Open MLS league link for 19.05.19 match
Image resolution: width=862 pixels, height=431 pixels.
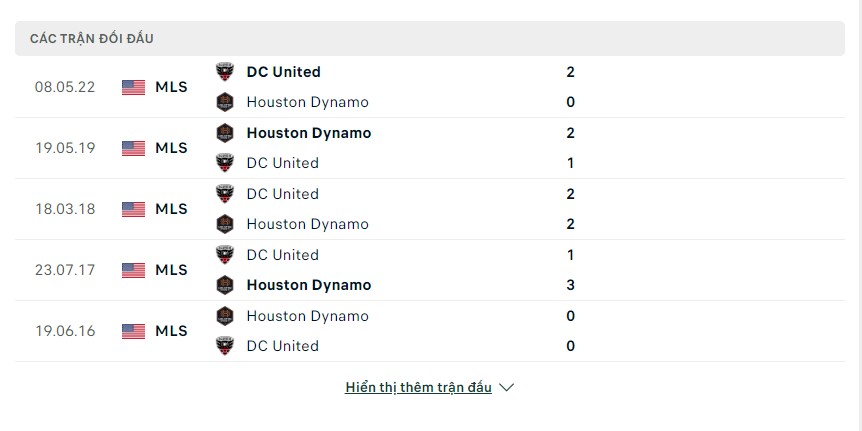(171, 148)
